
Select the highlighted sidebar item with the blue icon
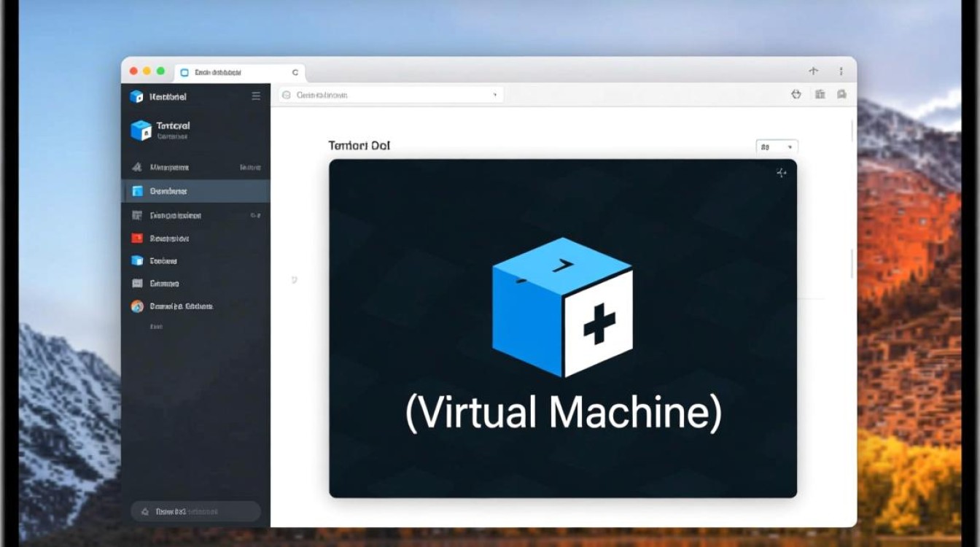pyautogui.click(x=195, y=191)
